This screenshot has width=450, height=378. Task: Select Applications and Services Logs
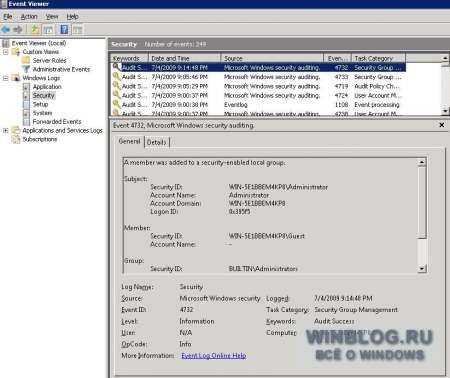coord(62,130)
